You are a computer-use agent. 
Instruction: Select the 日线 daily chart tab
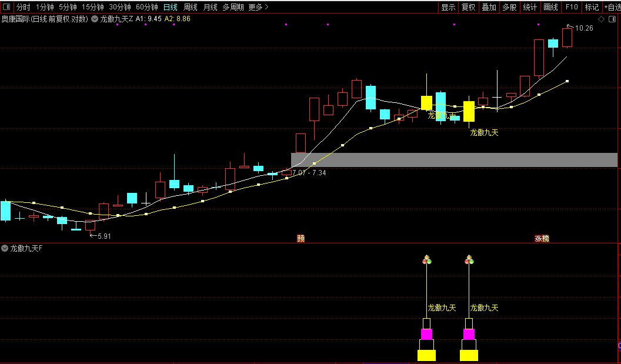171,7
